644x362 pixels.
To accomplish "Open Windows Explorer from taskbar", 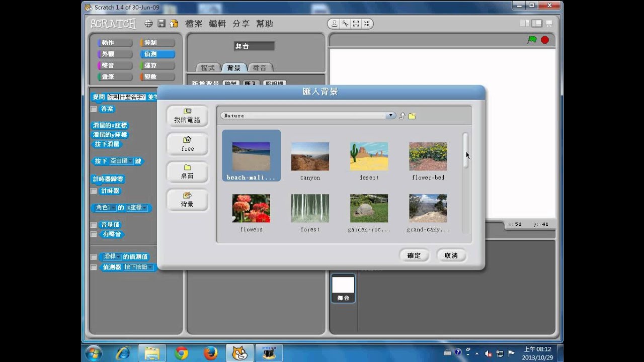I will 152,353.
